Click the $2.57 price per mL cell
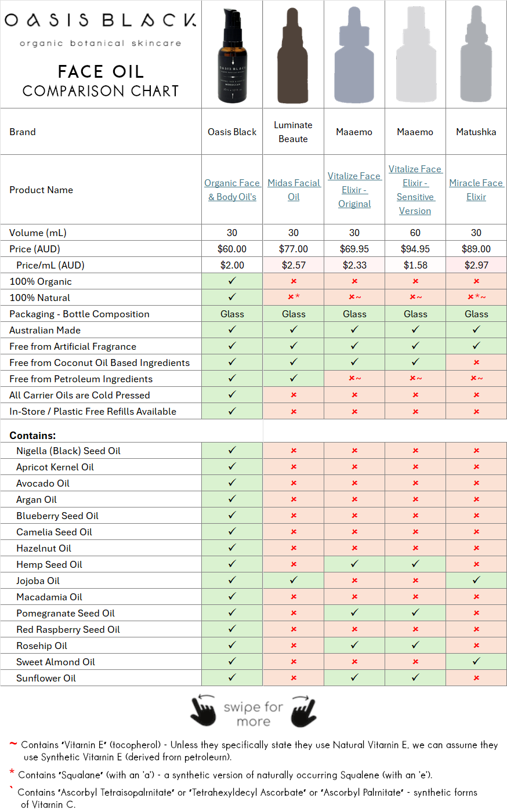This screenshot has height=812, width=507. click(x=294, y=265)
